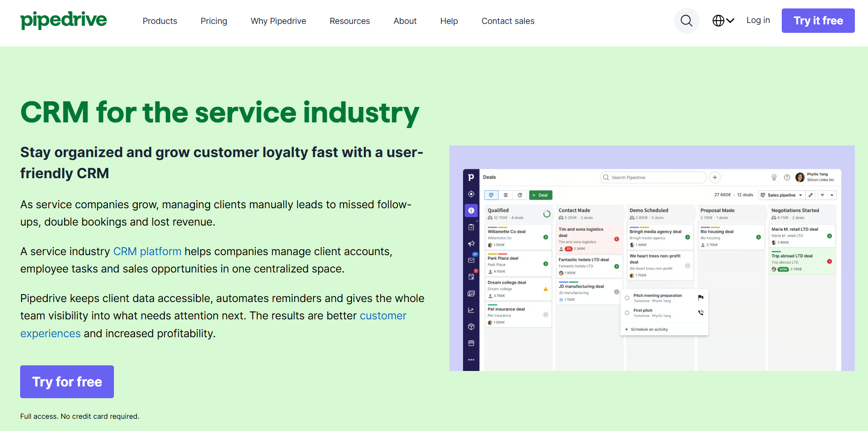Click the flag icon on Pitch meeting preparation
Screen dimensions: 868x431
701,298
